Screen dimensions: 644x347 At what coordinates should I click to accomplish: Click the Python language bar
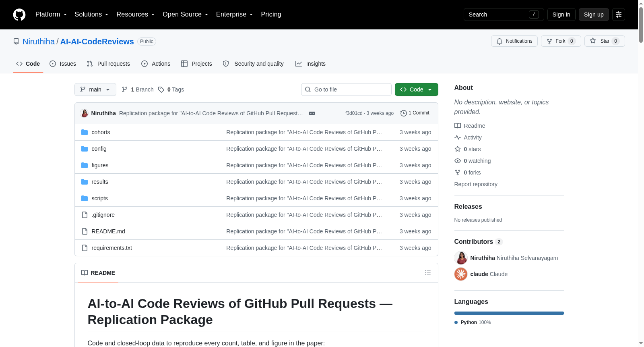[x=509, y=313]
